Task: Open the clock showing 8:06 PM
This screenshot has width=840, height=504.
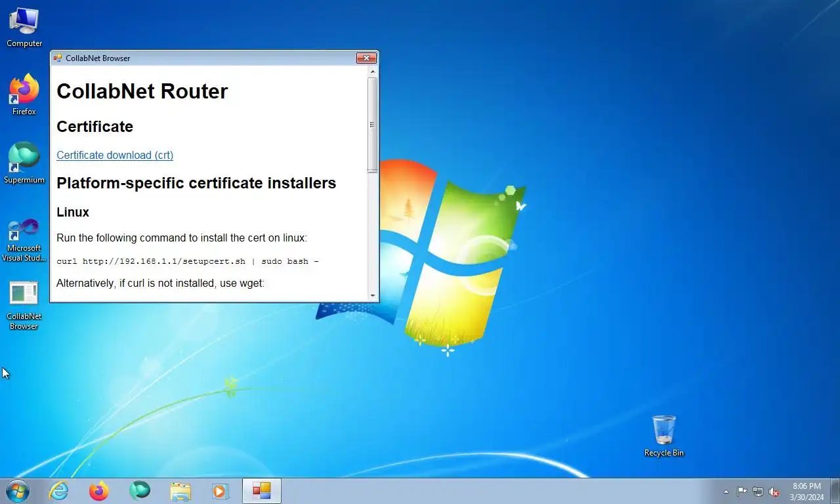Action: (x=807, y=492)
